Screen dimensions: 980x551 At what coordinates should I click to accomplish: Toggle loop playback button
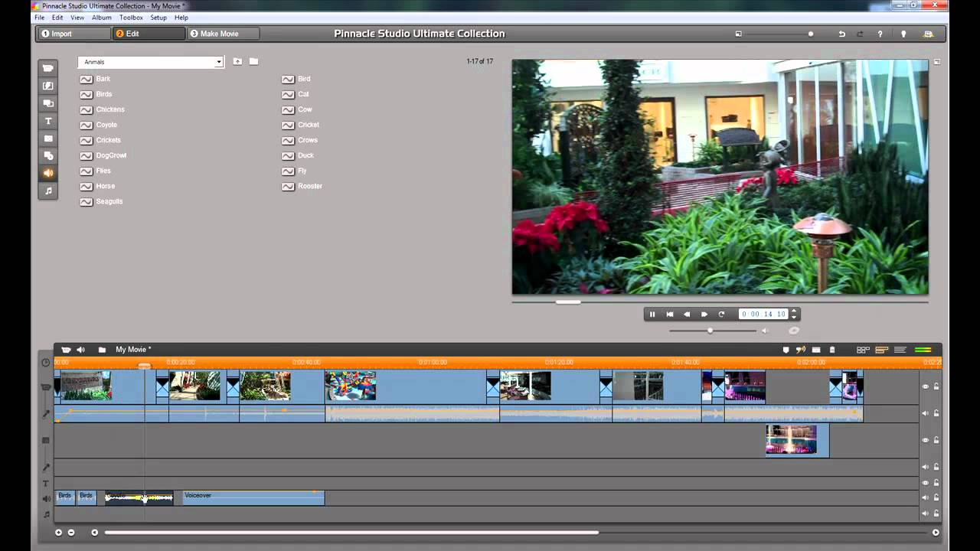pyautogui.click(x=721, y=314)
